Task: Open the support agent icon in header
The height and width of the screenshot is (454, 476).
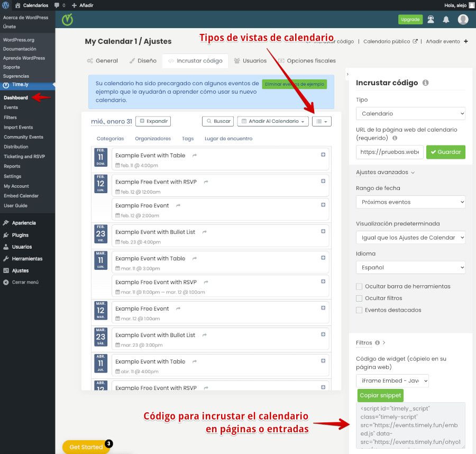Action: pyautogui.click(x=431, y=20)
